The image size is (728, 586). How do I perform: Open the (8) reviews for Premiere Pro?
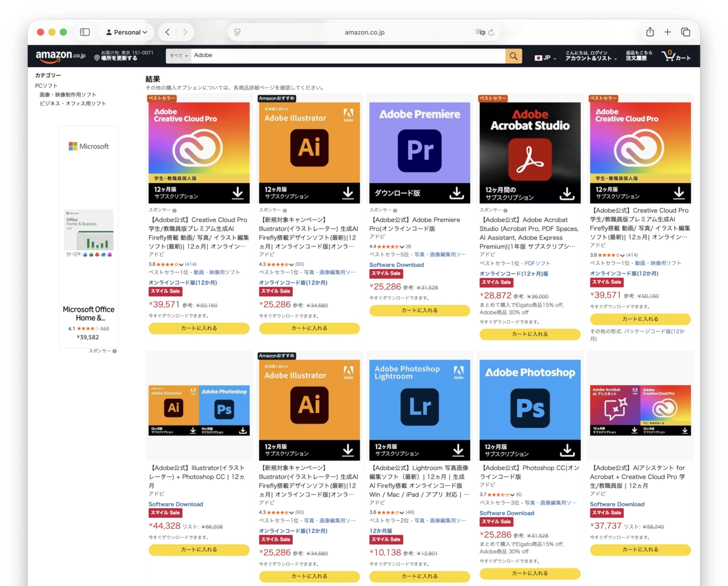coord(408,246)
